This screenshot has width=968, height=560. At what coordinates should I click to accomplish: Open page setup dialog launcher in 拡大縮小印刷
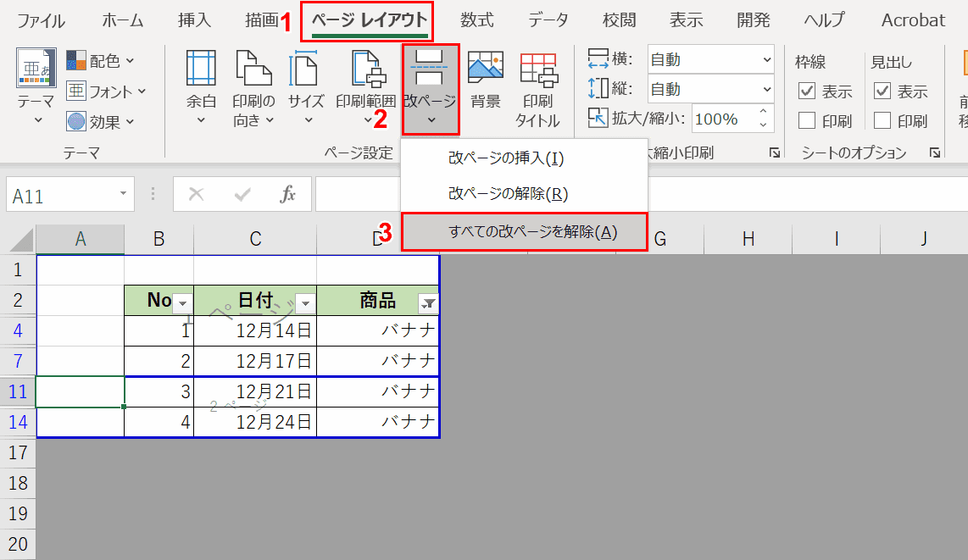[774, 152]
